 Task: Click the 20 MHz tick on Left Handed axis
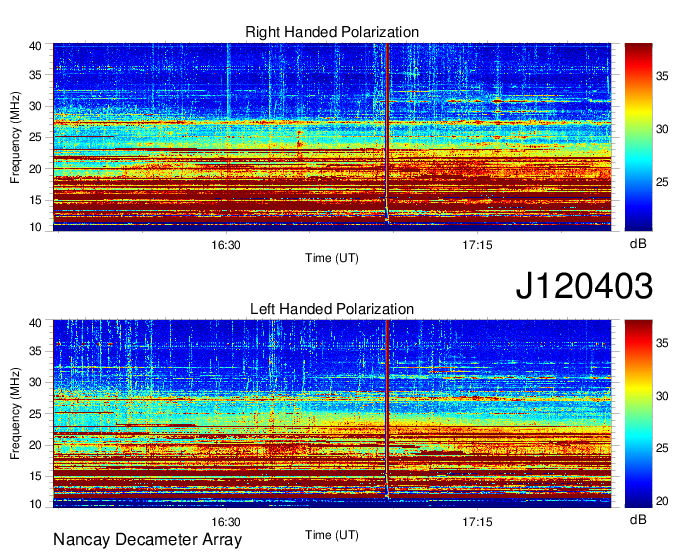(35, 445)
